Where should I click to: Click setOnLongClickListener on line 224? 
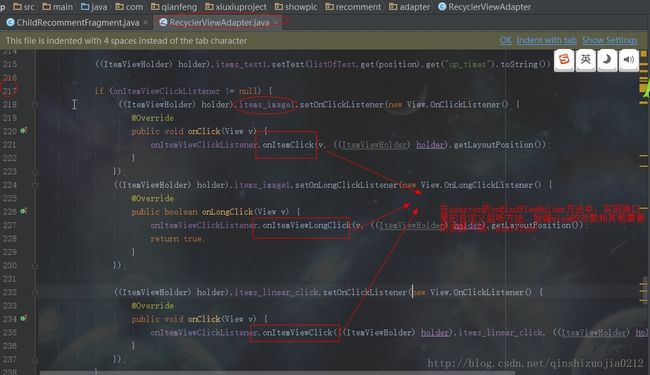pyautogui.click(x=346, y=185)
